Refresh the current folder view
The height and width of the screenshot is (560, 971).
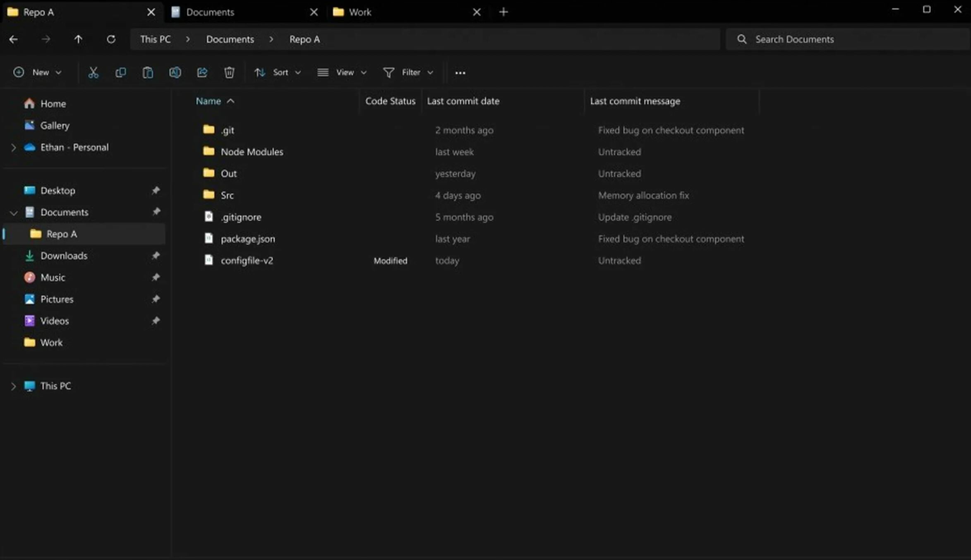pyautogui.click(x=111, y=39)
